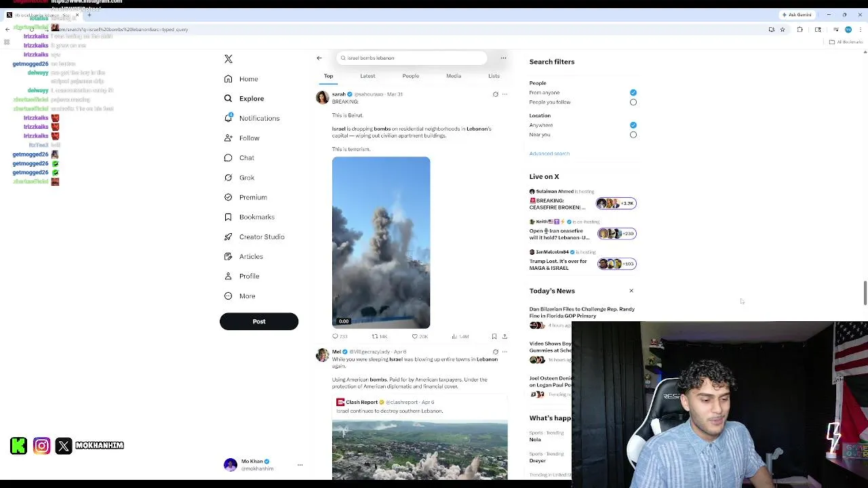Image resolution: width=868 pixels, height=488 pixels.
Task: Open Premium in the sidebar
Action: click(245, 197)
